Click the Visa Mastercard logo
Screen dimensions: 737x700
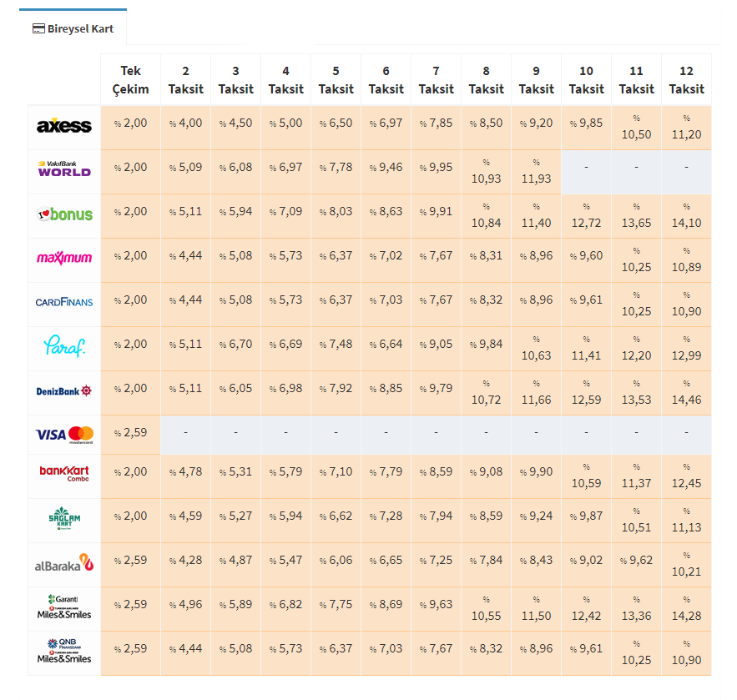coord(64,435)
